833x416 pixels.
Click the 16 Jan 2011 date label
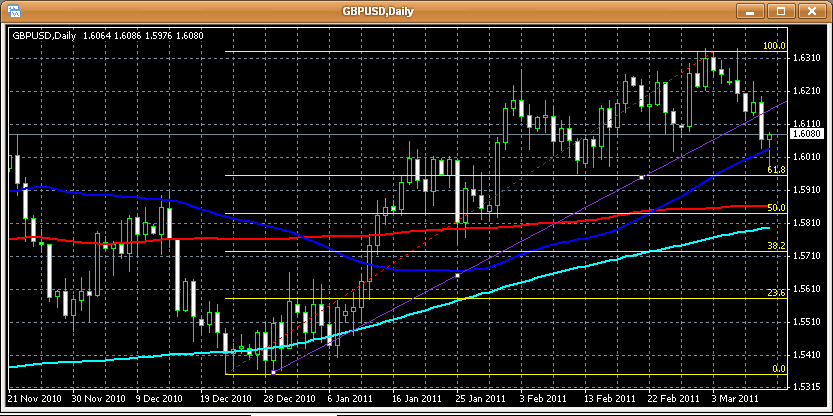point(416,398)
